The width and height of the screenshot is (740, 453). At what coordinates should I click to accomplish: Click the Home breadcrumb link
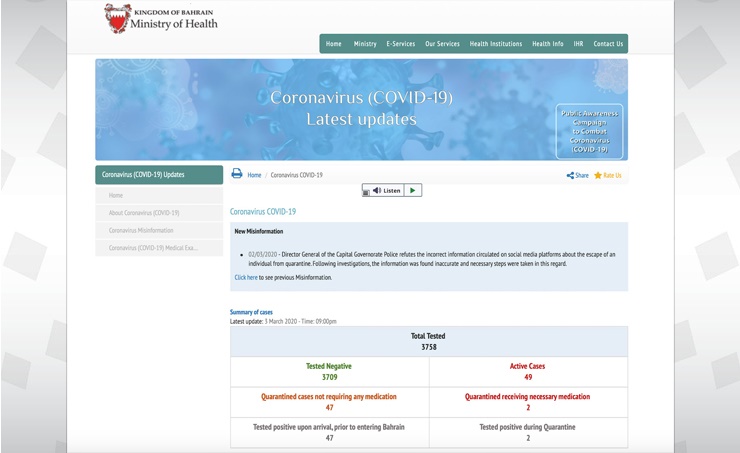(x=254, y=175)
